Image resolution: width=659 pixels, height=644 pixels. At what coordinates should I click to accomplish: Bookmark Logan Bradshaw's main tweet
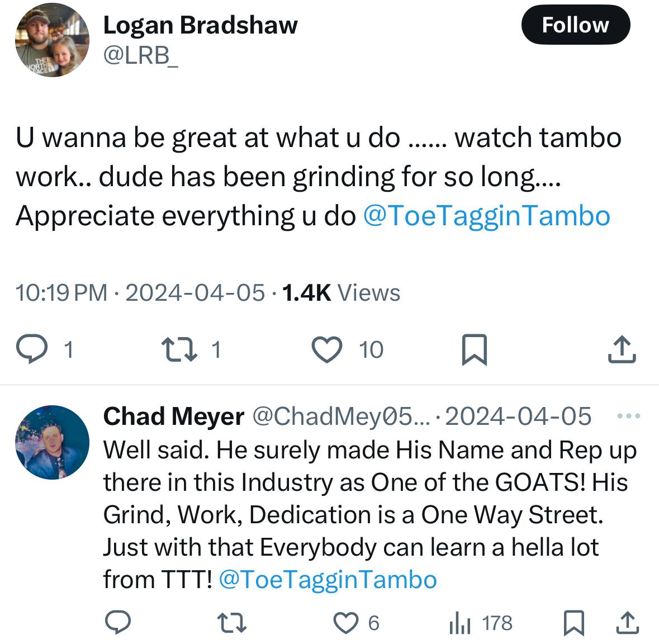click(x=475, y=349)
